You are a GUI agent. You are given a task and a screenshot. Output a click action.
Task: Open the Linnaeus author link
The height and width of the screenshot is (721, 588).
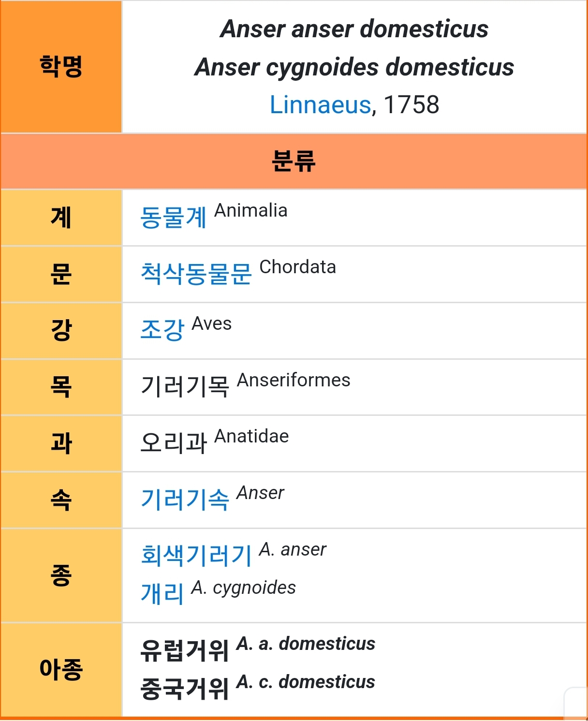point(320,104)
